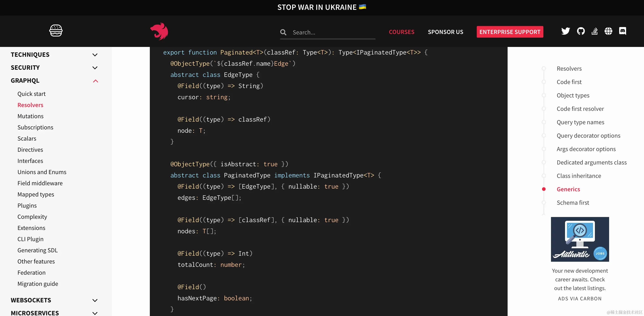The image size is (644, 316).
Task: Click the NestJS cat logo
Action: pos(159,32)
